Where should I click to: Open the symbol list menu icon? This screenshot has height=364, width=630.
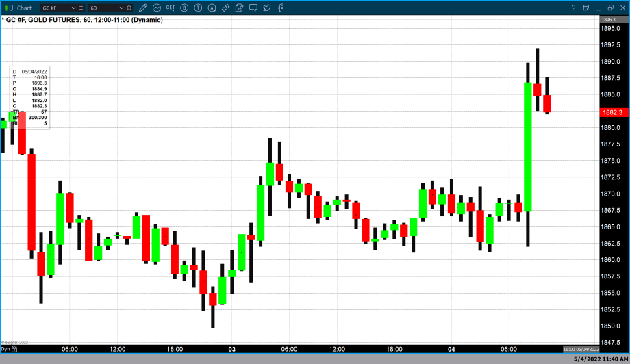click(x=82, y=8)
